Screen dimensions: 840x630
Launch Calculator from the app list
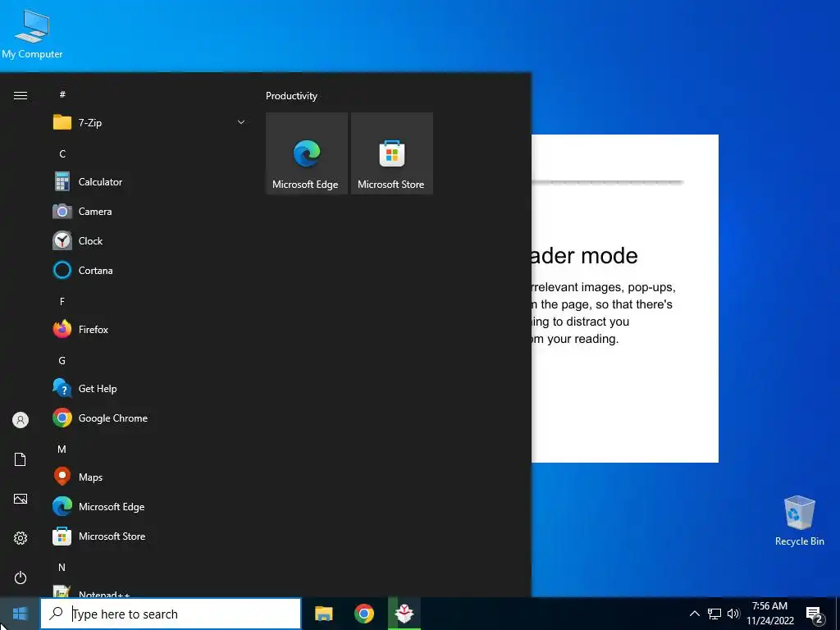pyautogui.click(x=149, y=181)
